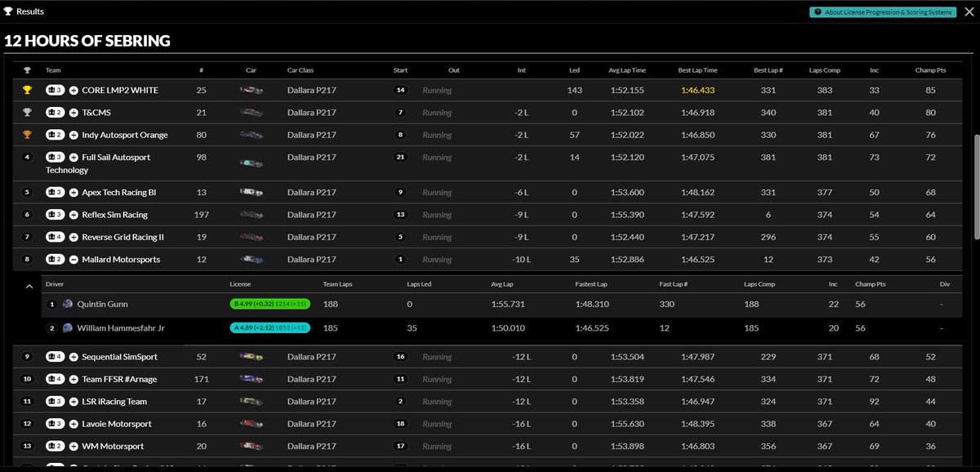This screenshot has width=980, height=472.
Task: Open driver William Hammesfahr Jr
Action: pyautogui.click(x=122, y=328)
